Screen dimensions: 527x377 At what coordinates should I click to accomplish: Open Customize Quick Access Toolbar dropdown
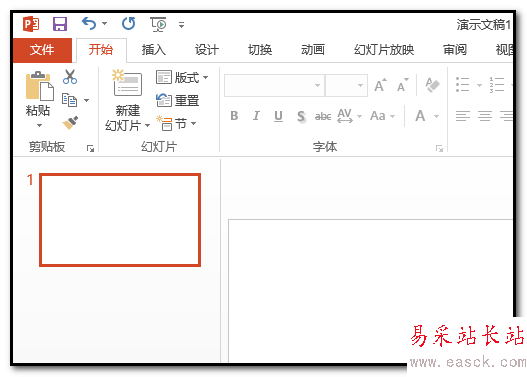181,25
